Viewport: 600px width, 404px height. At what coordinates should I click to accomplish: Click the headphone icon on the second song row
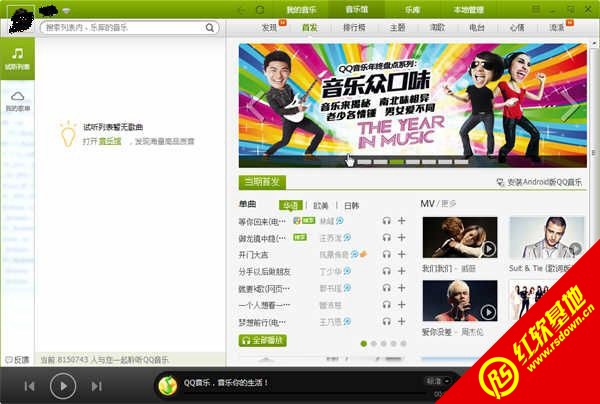(387, 238)
